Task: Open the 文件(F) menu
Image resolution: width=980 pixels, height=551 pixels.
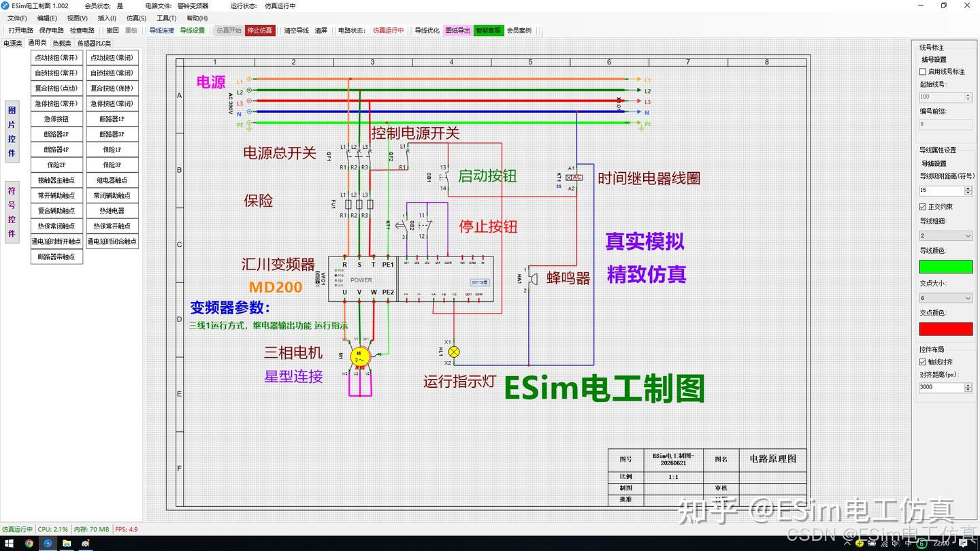Action: 17,18
